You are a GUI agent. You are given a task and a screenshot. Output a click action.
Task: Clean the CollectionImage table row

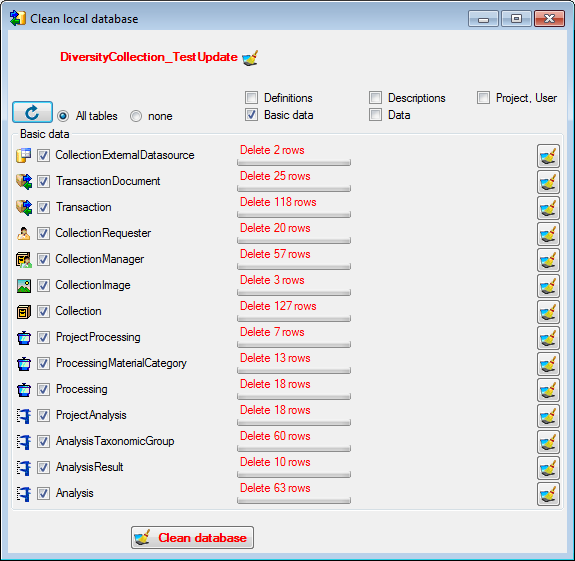[x=548, y=286]
